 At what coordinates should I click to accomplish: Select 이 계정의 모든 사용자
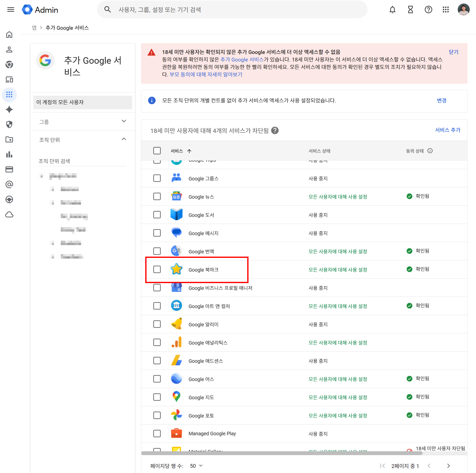82,102
